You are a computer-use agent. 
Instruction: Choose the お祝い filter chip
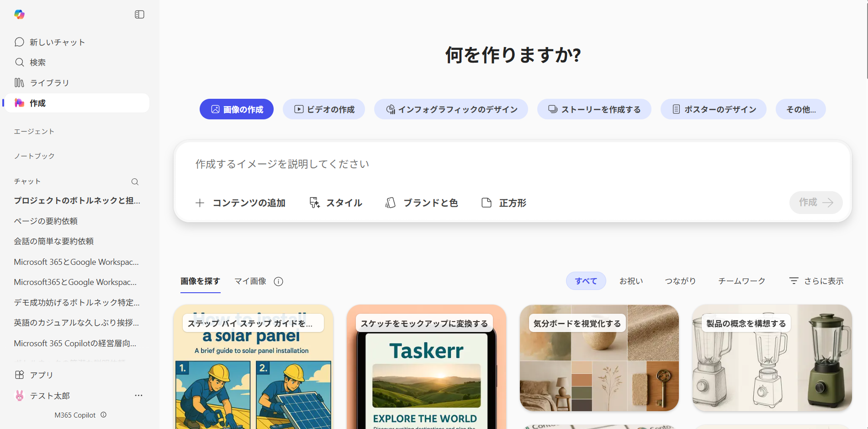tap(631, 281)
